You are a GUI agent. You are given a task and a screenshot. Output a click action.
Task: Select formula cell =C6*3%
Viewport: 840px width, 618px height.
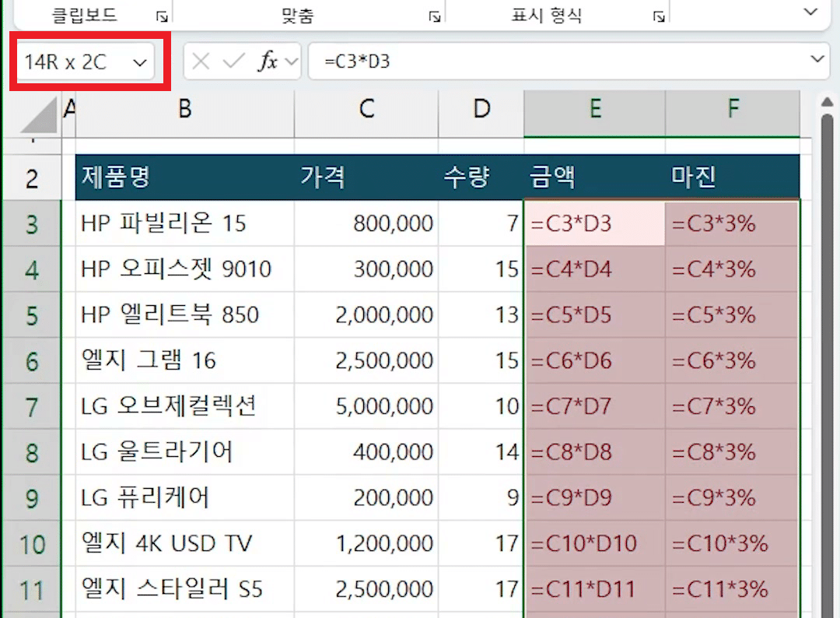733,360
